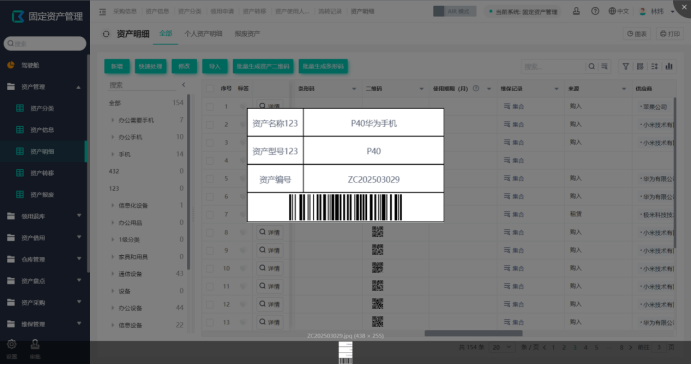This screenshot has height=365, width=692.
Task: Click the table's horizontal scrollbar
Action: pos(473,333)
